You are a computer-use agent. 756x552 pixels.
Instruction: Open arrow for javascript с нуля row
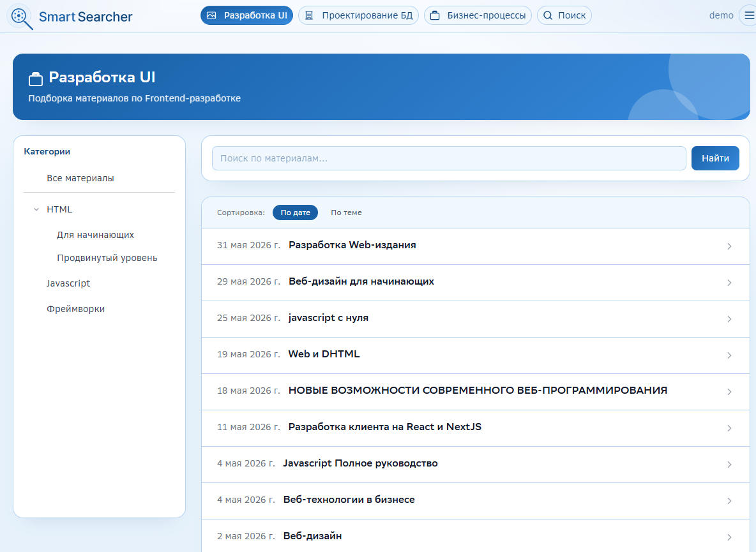(729, 319)
